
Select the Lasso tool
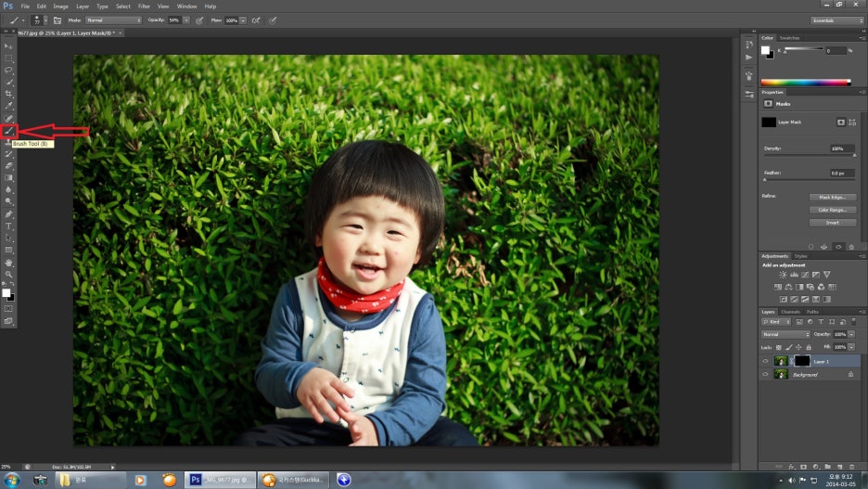[8, 70]
